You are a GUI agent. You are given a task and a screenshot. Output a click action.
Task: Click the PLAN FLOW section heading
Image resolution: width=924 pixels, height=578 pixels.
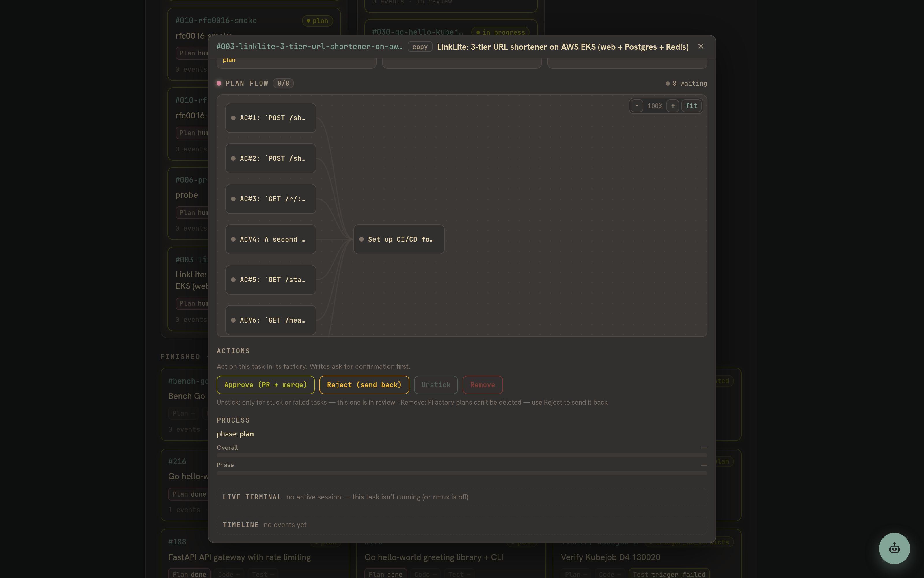(x=247, y=83)
